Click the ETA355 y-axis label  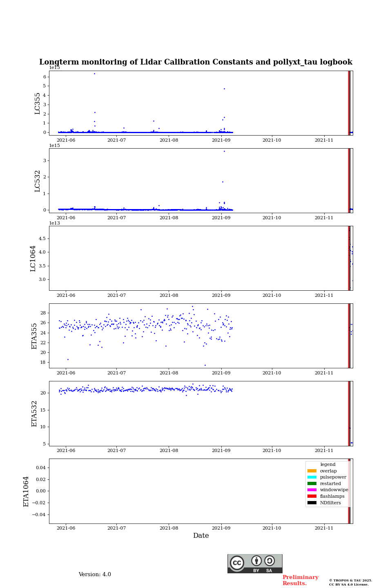point(34,336)
